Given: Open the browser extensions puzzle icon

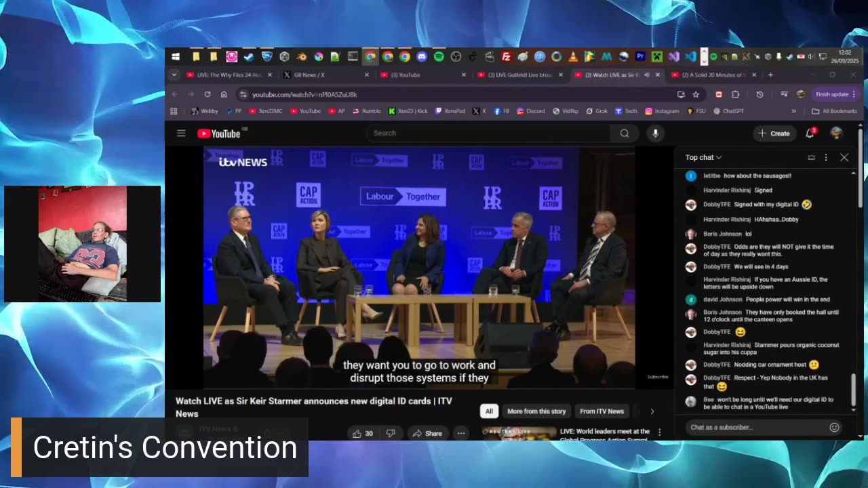Looking at the screenshot, I should pos(735,94).
